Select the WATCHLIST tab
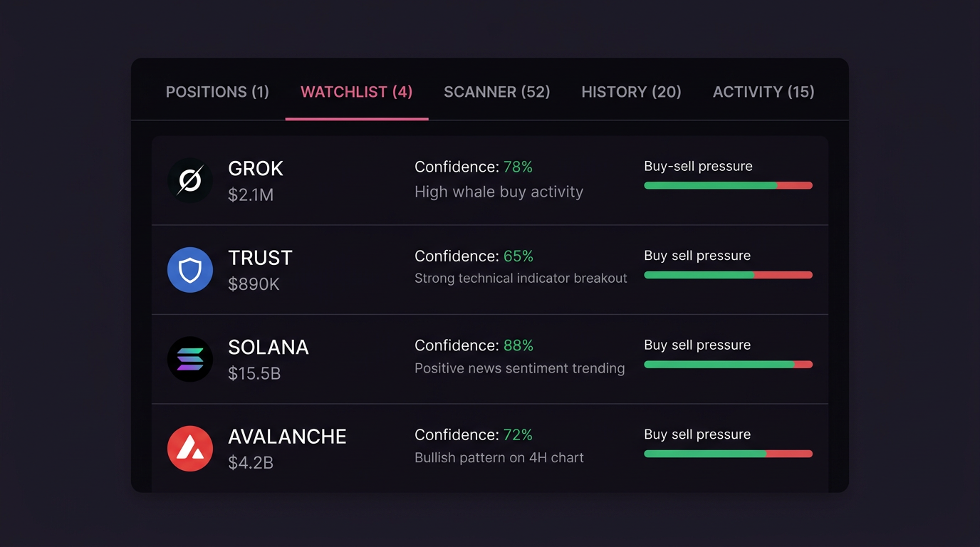The width and height of the screenshot is (980, 547). coord(356,92)
